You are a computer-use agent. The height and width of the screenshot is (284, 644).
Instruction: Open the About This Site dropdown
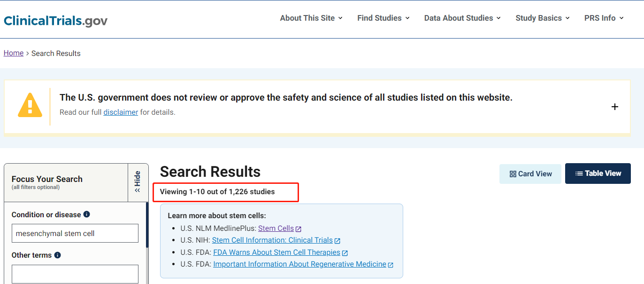311,18
